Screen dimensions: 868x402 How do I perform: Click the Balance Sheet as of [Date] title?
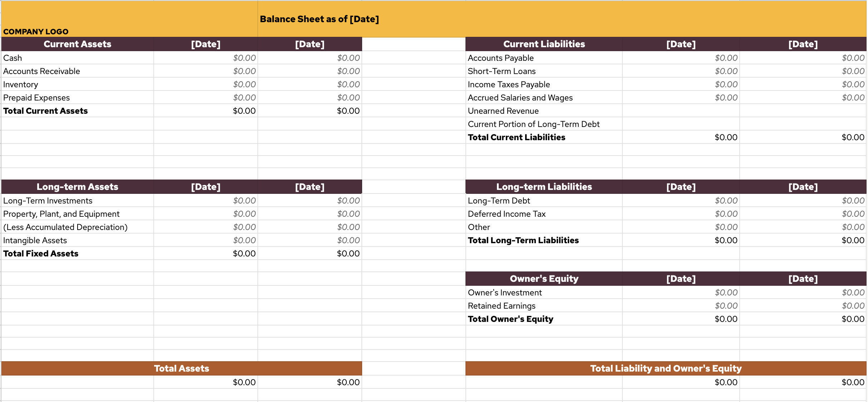click(319, 19)
